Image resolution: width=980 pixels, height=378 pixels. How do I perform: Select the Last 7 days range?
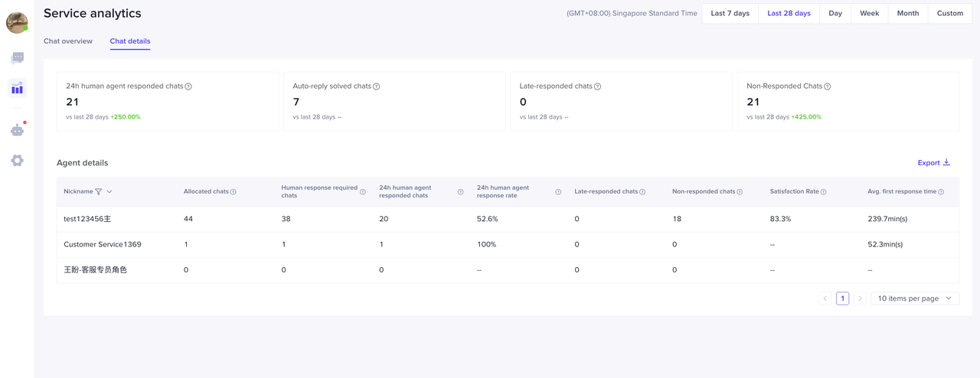730,14
